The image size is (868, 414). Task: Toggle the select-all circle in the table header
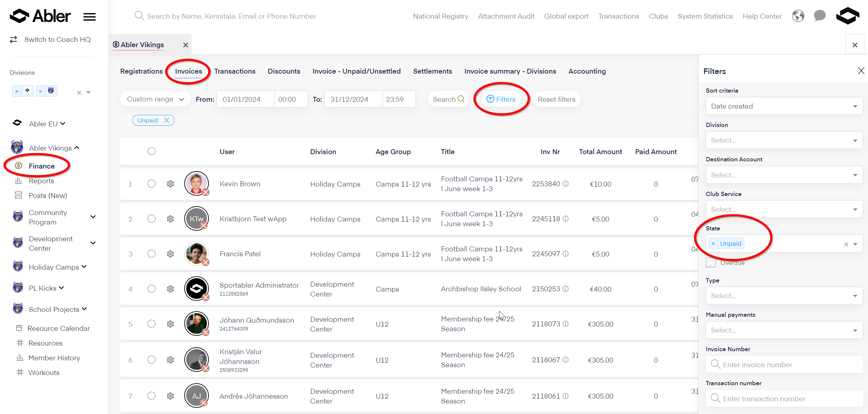152,152
